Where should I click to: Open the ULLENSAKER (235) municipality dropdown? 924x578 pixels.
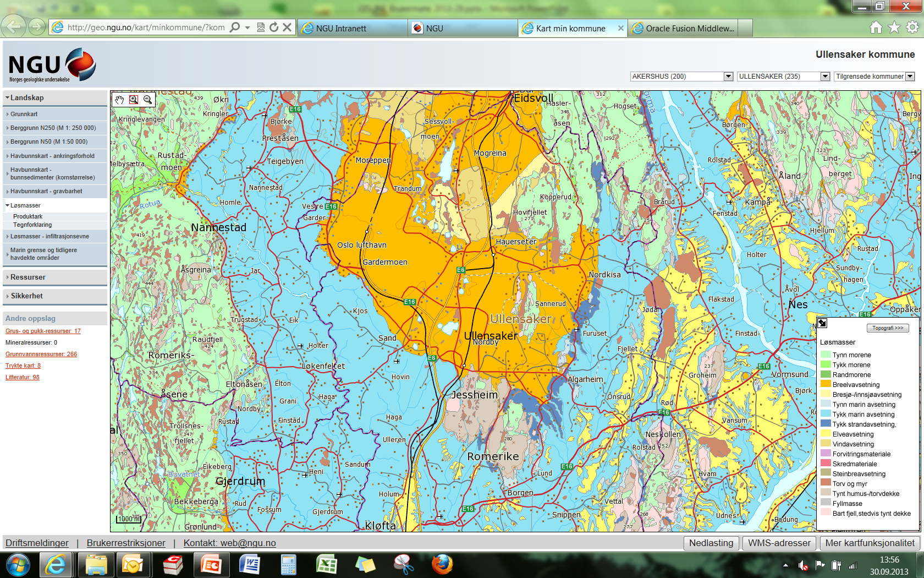[783, 77]
